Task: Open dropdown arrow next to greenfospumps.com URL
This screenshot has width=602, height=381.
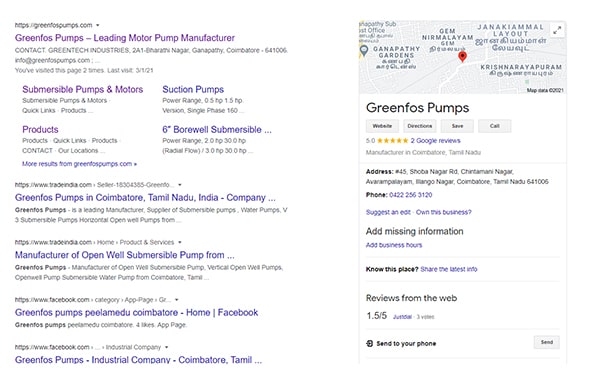Action: (x=98, y=25)
